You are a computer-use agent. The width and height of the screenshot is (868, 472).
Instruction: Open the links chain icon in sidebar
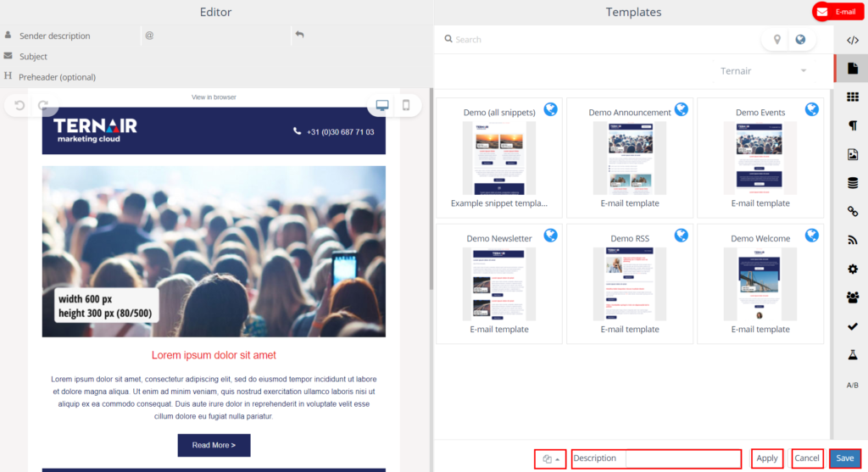pyautogui.click(x=853, y=211)
